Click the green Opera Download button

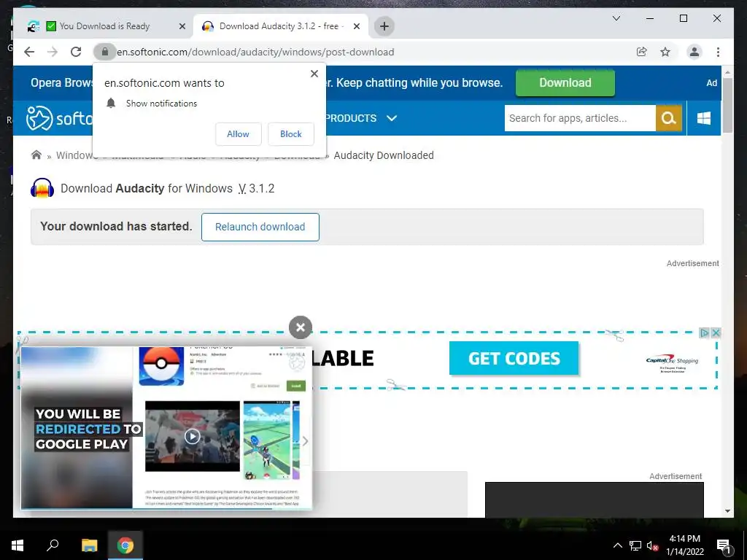565,83
